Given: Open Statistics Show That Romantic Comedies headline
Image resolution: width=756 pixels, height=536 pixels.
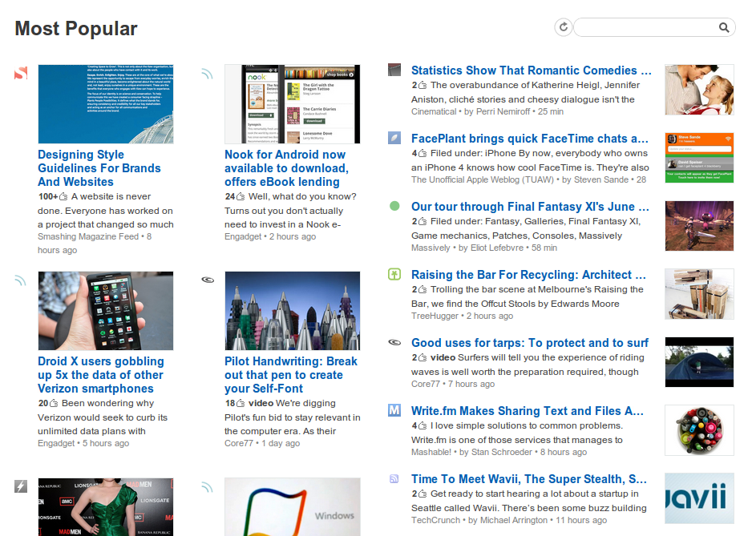Looking at the screenshot, I should (x=532, y=71).
